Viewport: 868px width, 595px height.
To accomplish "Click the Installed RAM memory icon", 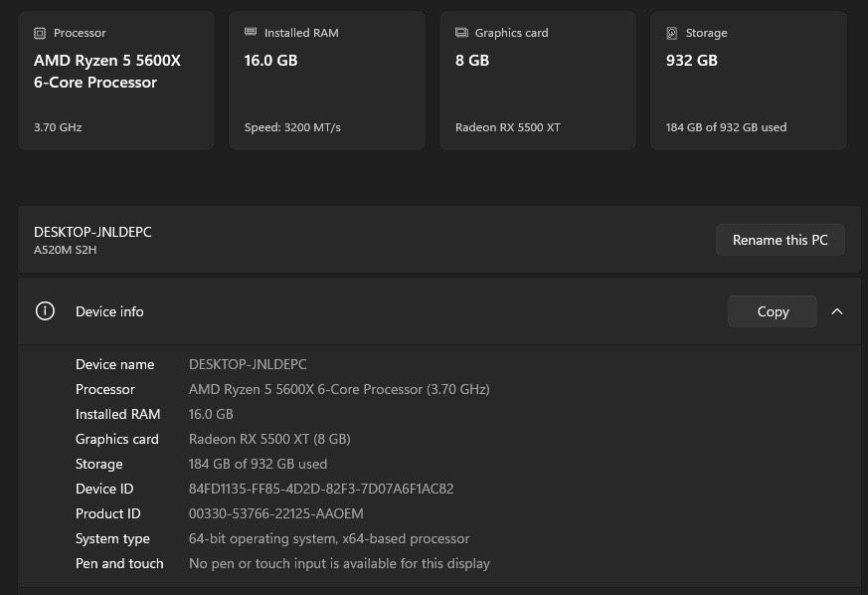I will coord(251,32).
